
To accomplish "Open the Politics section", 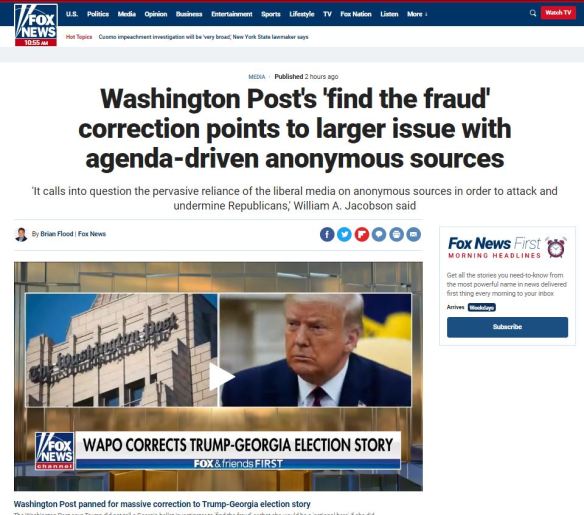I will (98, 14).
